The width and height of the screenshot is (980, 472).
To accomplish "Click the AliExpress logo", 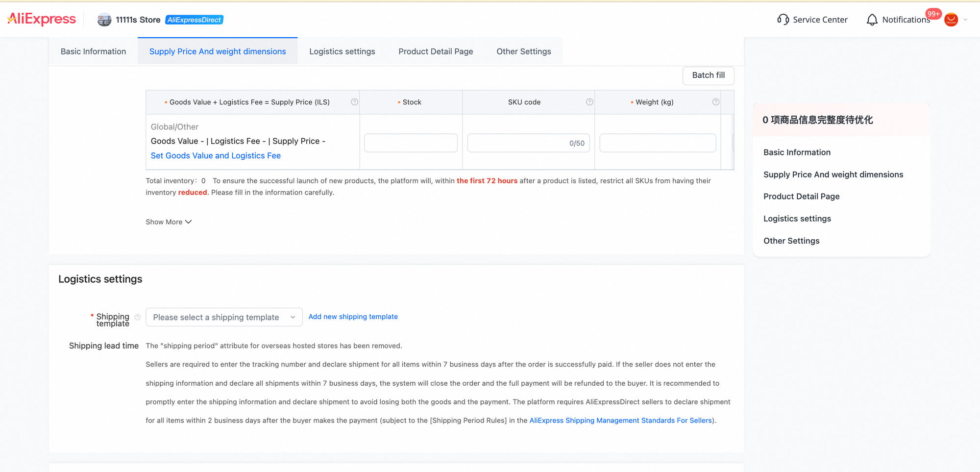I will click(42, 19).
